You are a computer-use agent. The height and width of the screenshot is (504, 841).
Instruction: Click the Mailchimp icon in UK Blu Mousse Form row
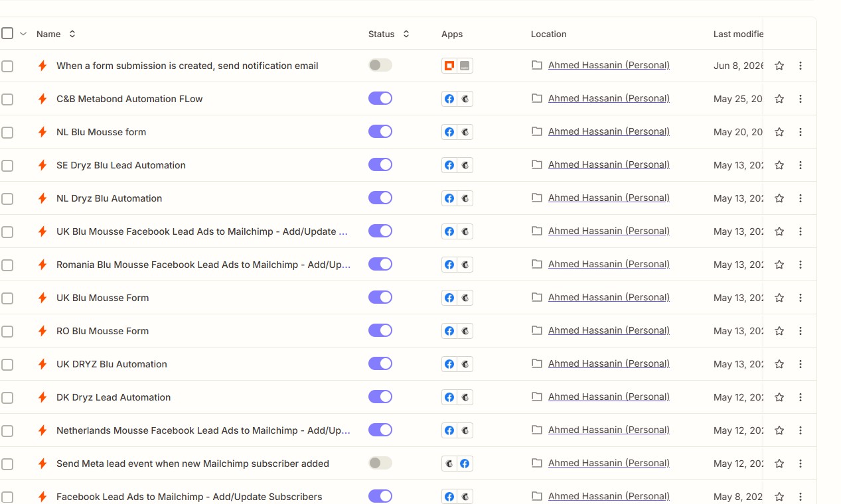click(x=465, y=298)
